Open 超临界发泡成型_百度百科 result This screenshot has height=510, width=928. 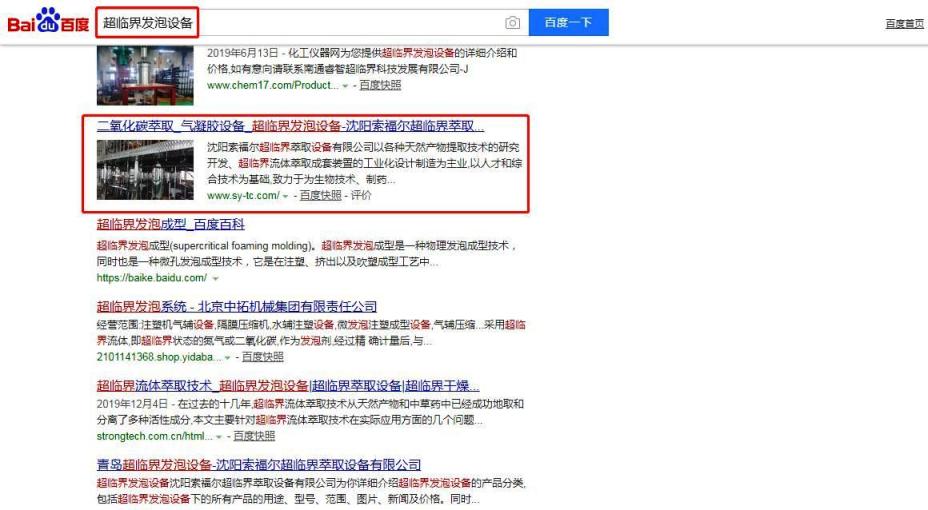tap(170, 224)
